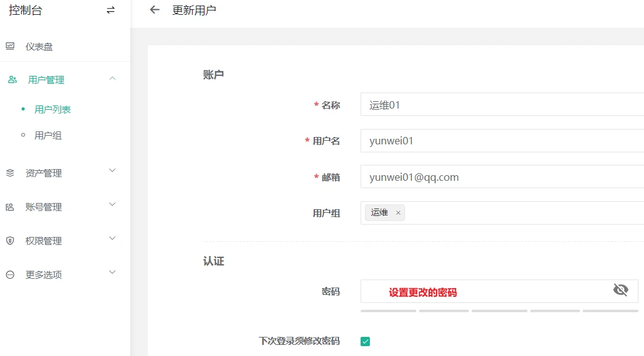Click the 仪表盘 dashboard icon
Viewport: 644px width, 356px height.
point(10,46)
